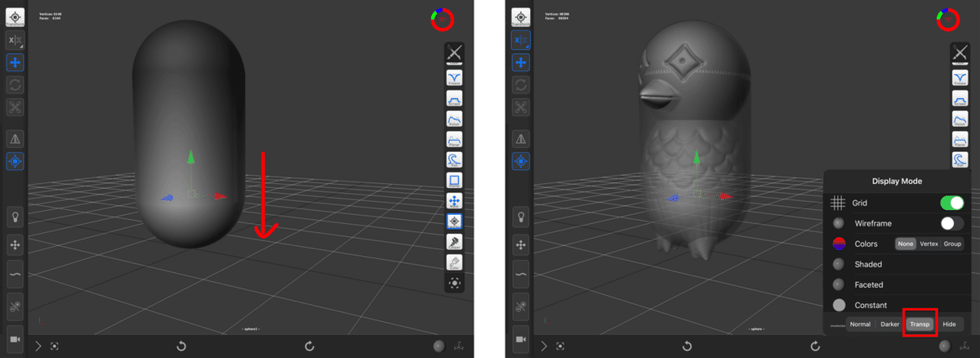Select Polish brush in right screenshot

(960, 119)
